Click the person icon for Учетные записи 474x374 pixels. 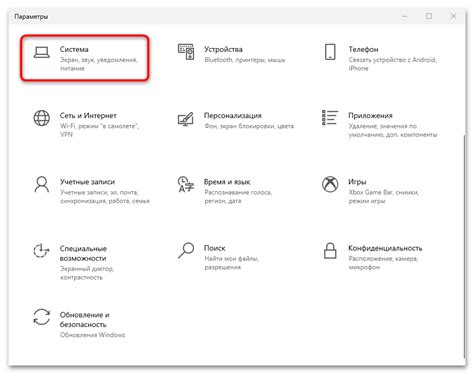[42, 184]
